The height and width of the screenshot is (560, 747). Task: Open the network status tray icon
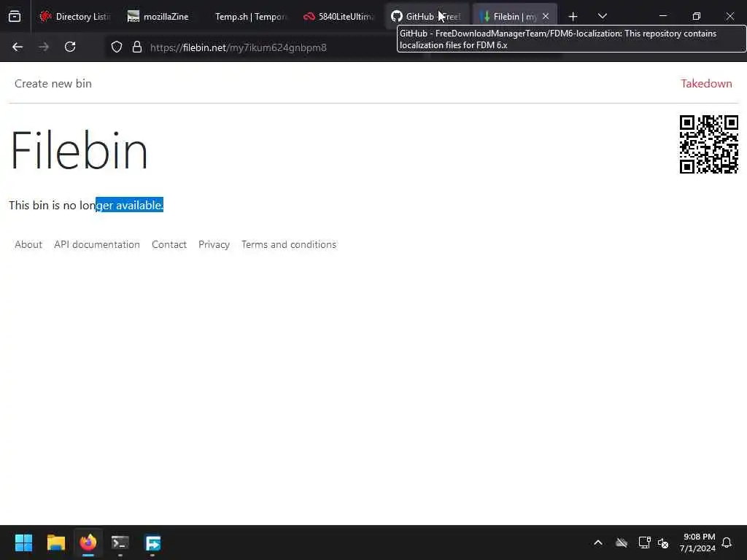click(x=644, y=542)
